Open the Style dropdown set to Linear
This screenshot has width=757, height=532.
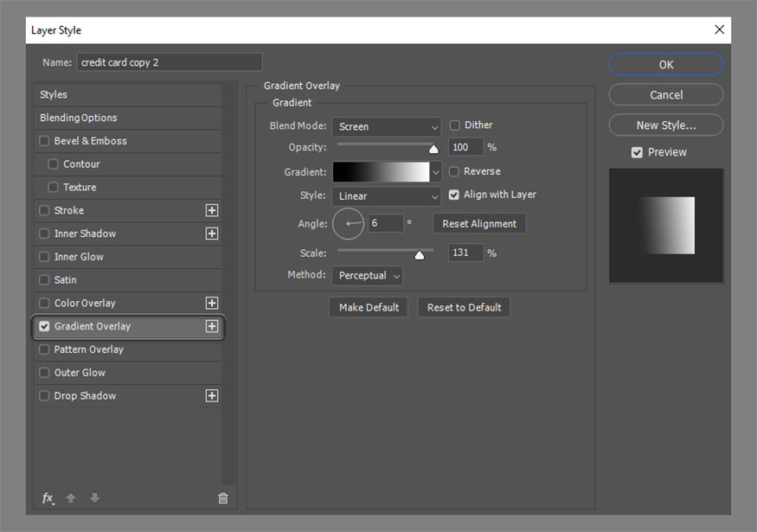pyautogui.click(x=386, y=196)
